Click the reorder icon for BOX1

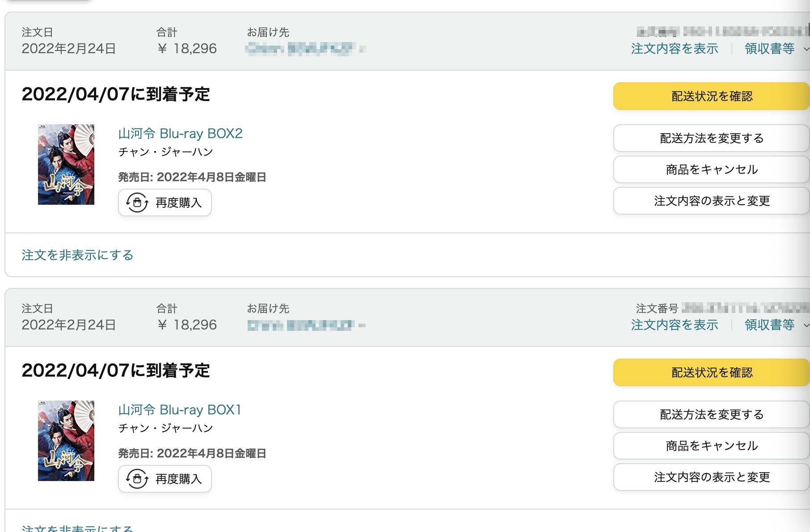[137, 479]
